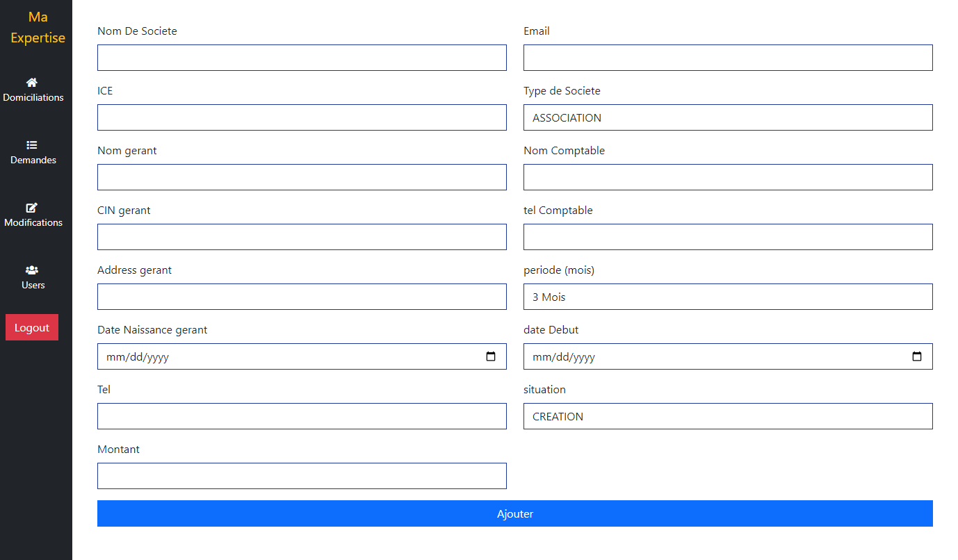This screenshot has width=958, height=560.
Task: Expand the periode (mois) dropdown
Action: 728,297
